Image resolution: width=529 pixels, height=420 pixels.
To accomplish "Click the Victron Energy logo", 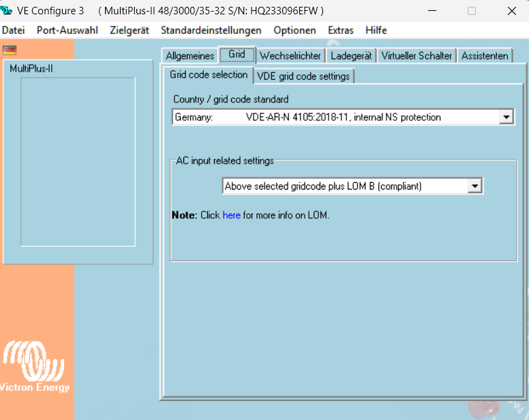I will (33, 367).
